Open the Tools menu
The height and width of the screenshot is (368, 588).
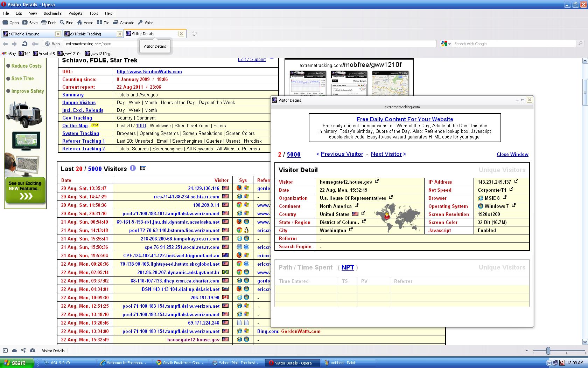[93, 13]
